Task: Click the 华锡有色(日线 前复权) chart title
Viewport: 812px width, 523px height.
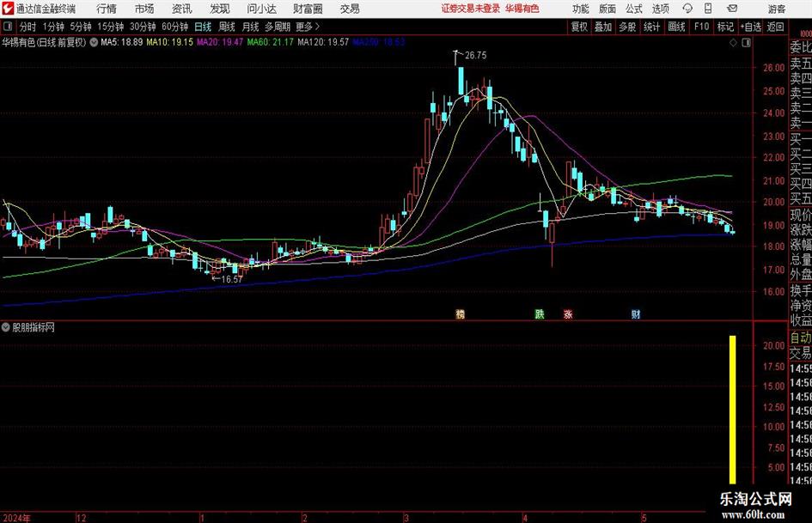Action: pyautogui.click(x=44, y=42)
